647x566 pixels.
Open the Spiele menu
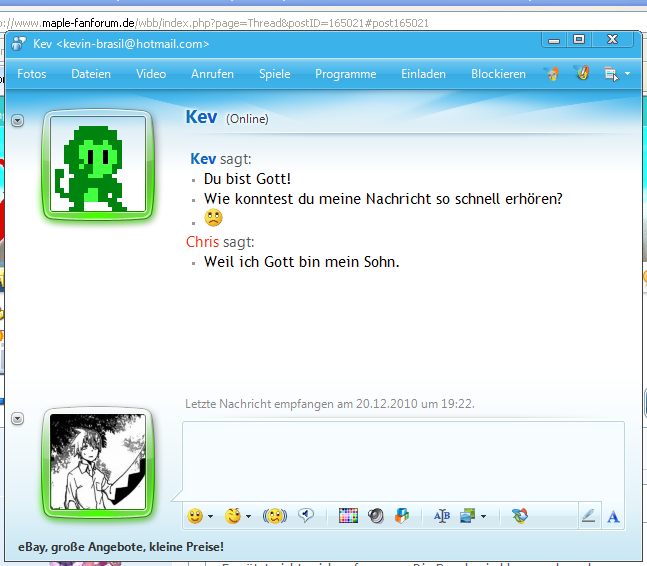tap(274, 74)
